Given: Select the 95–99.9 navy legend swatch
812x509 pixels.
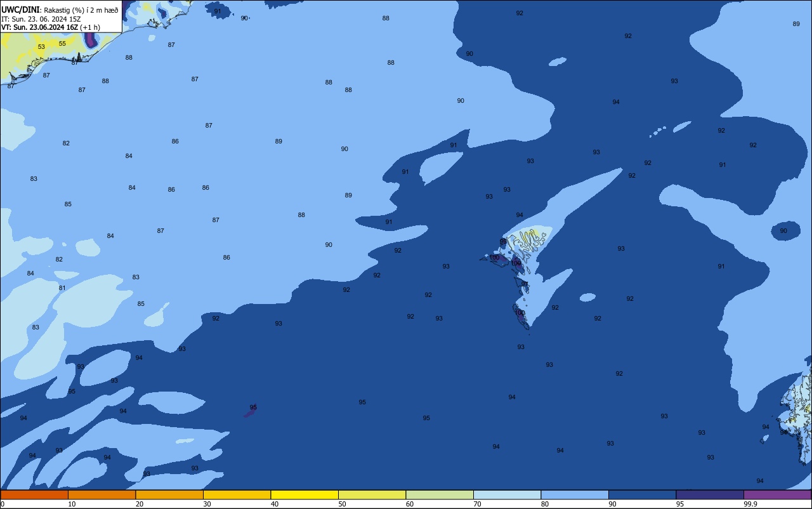Looking at the screenshot, I should pos(710,494).
